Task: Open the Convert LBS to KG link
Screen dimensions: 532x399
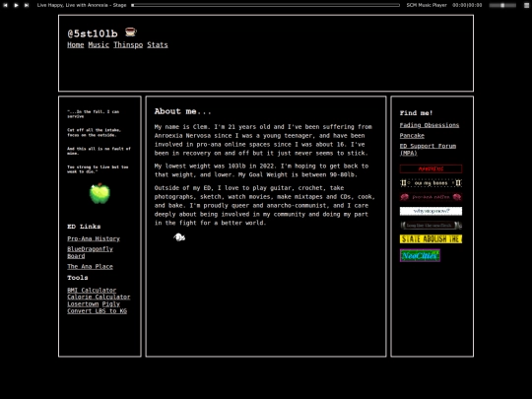Action: click(97, 310)
